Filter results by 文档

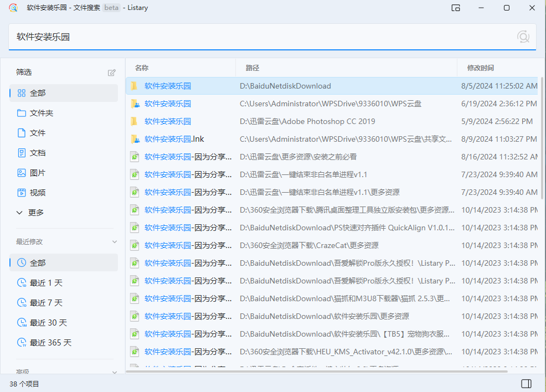pyautogui.click(x=63, y=152)
